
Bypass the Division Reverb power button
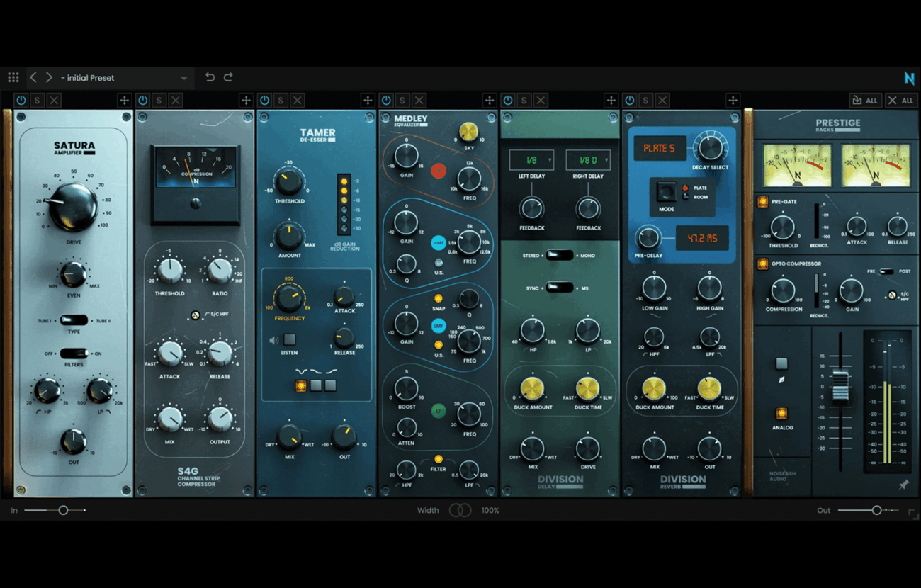tap(629, 101)
